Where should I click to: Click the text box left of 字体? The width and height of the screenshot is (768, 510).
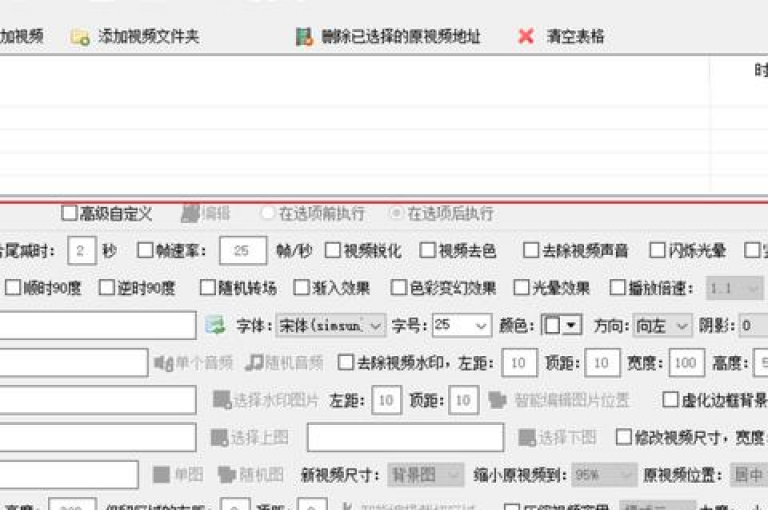tap(98, 325)
